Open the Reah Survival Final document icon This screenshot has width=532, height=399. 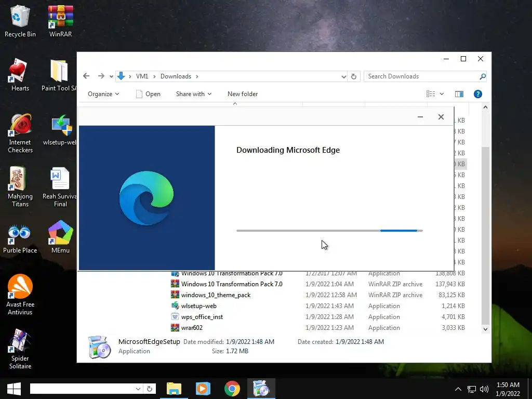click(60, 187)
